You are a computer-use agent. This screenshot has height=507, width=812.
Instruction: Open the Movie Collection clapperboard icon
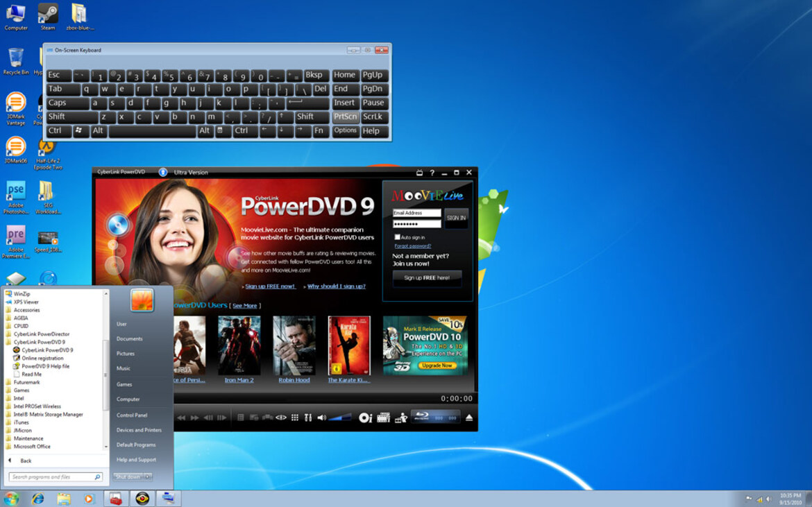click(384, 418)
